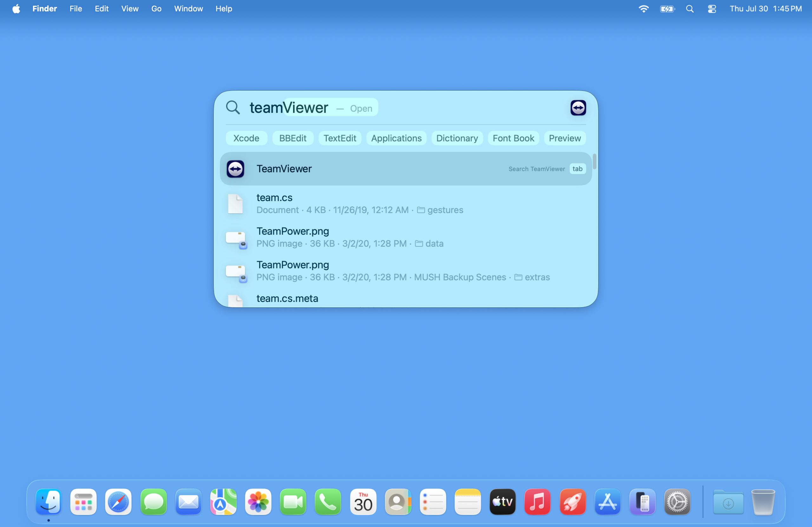
Task: Open the Help menu
Action: [224, 9]
